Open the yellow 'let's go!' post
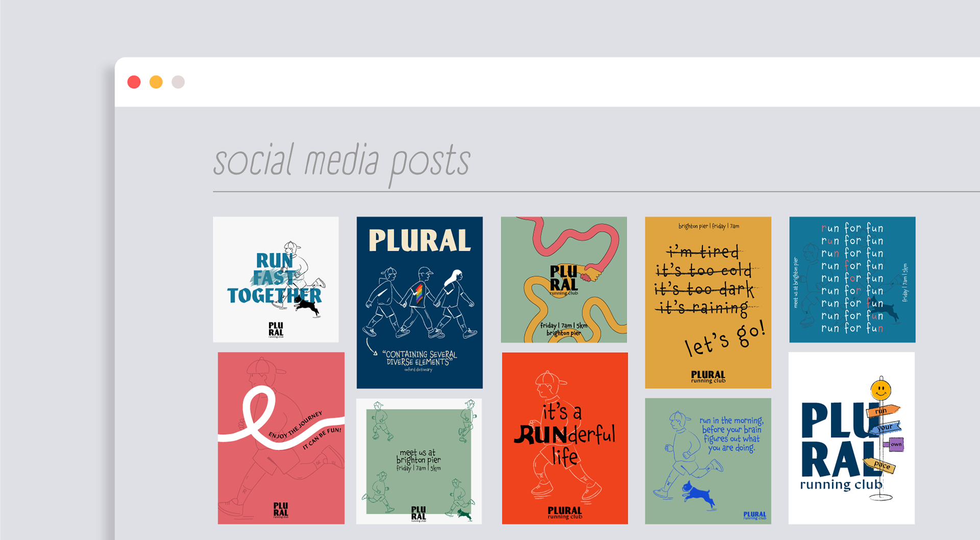The image size is (980, 540). 708,303
